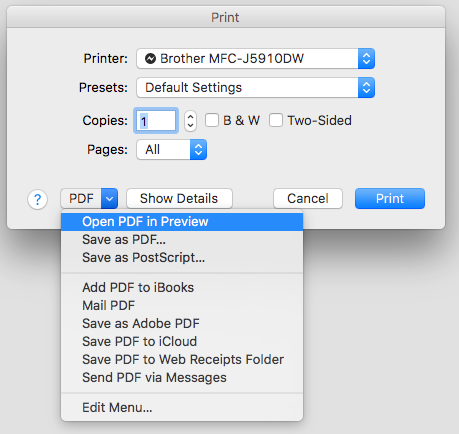Choose Save PDF to iCloud

tap(182, 341)
